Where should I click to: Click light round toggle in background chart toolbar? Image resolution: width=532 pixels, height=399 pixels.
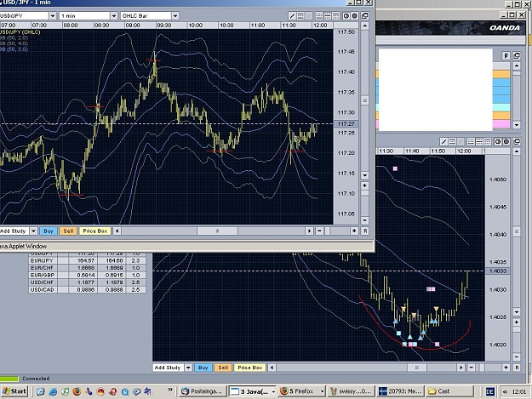point(498,142)
